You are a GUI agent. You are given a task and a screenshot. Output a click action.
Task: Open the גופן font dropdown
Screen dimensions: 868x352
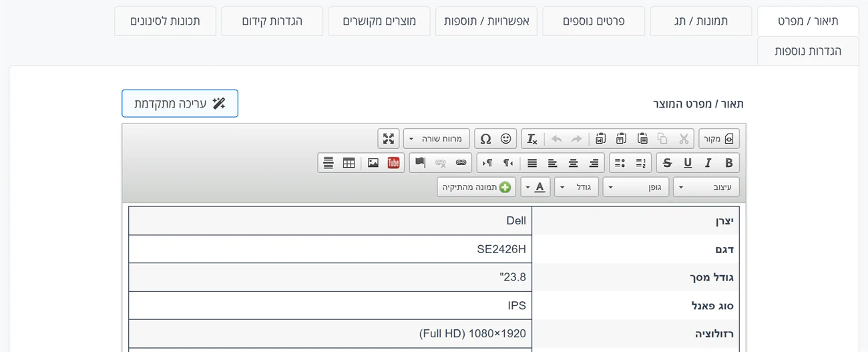636,187
